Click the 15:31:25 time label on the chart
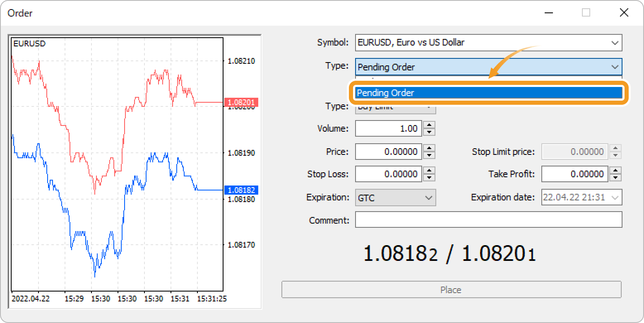The image size is (644, 323). (x=211, y=299)
